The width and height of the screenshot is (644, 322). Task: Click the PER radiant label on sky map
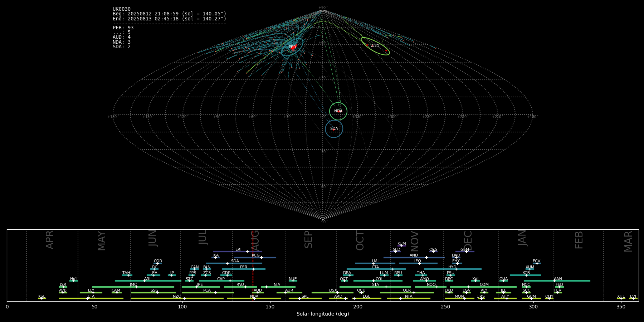pyautogui.click(x=292, y=47)
